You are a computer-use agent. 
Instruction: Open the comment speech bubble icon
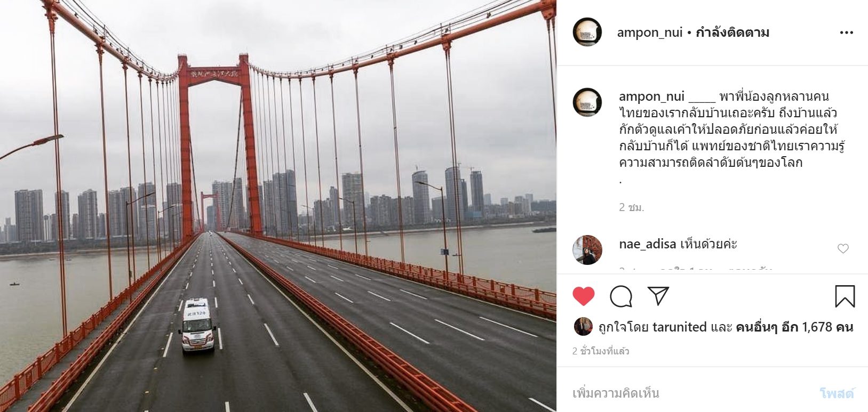click(621, 296)
